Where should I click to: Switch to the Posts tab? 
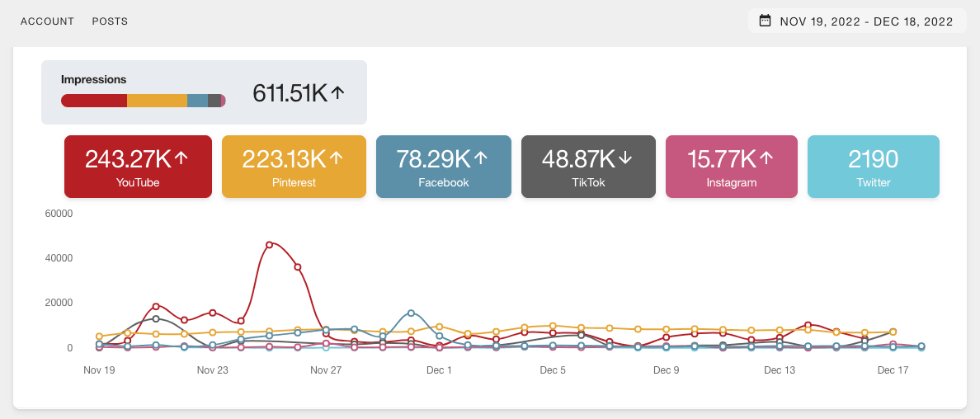coord(110,21)
